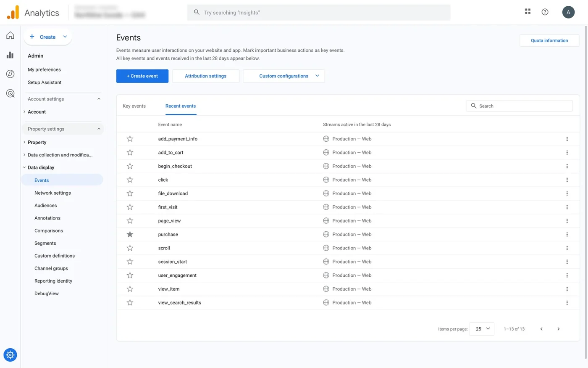The image size is (588, 368).
Task: Click the Analytics logo
Action: pyautogui.click(x=33, y=13)
